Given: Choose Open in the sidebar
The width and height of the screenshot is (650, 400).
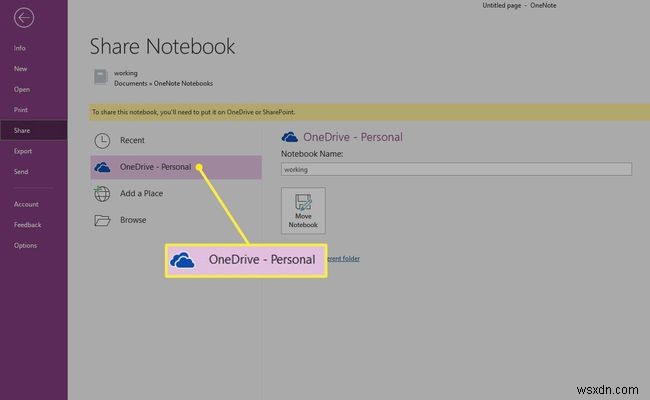Looking at the screenshot, I should [x=22, y=90].
